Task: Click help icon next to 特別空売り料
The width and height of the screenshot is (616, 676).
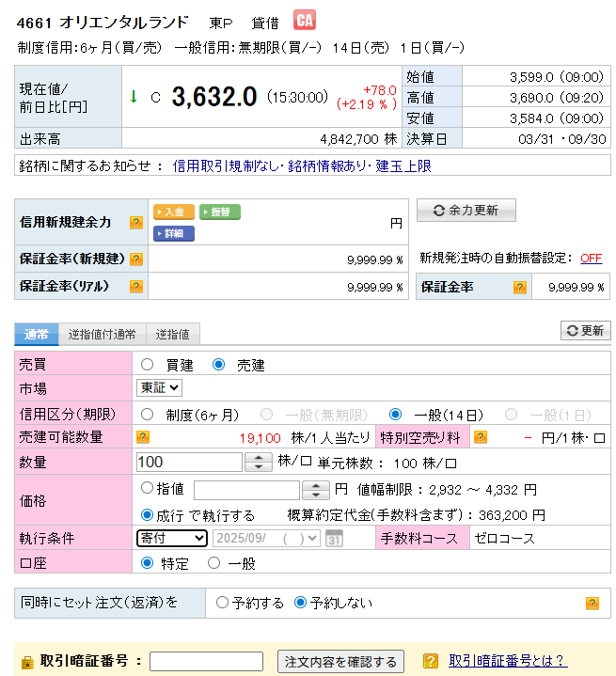Action: click(x=480, y=437)
